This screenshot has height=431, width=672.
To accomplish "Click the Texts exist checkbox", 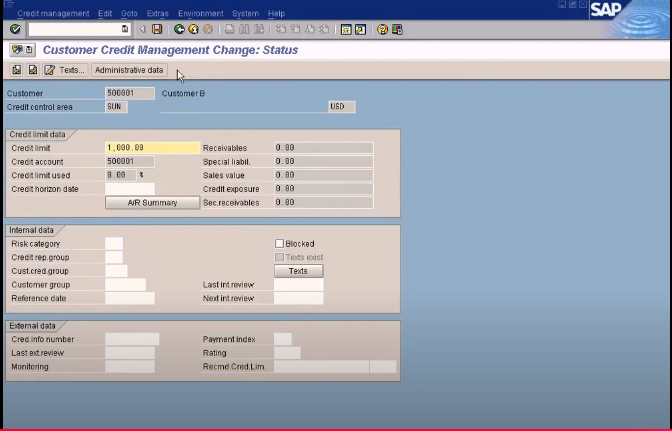I will pyautogui.click(x=279, y=257).
